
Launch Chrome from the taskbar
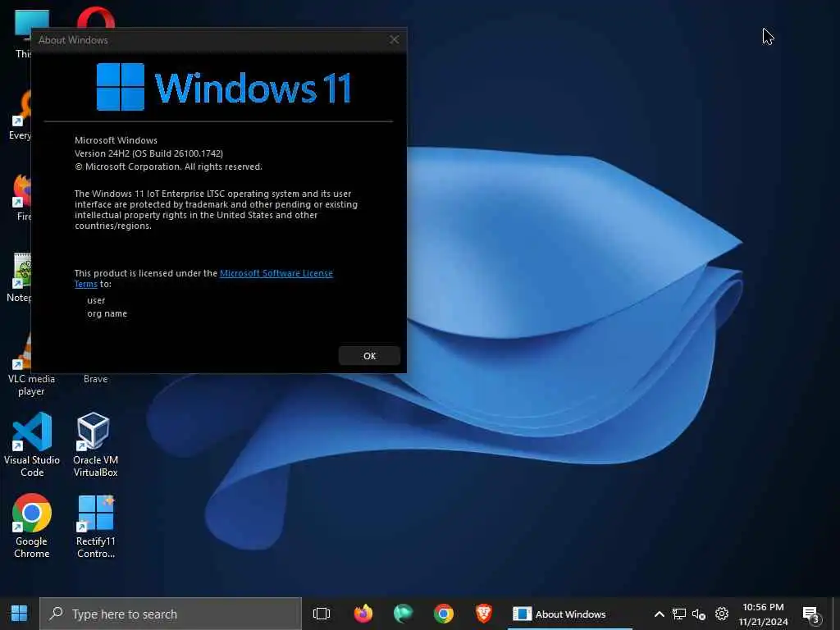tap(444, 614)
